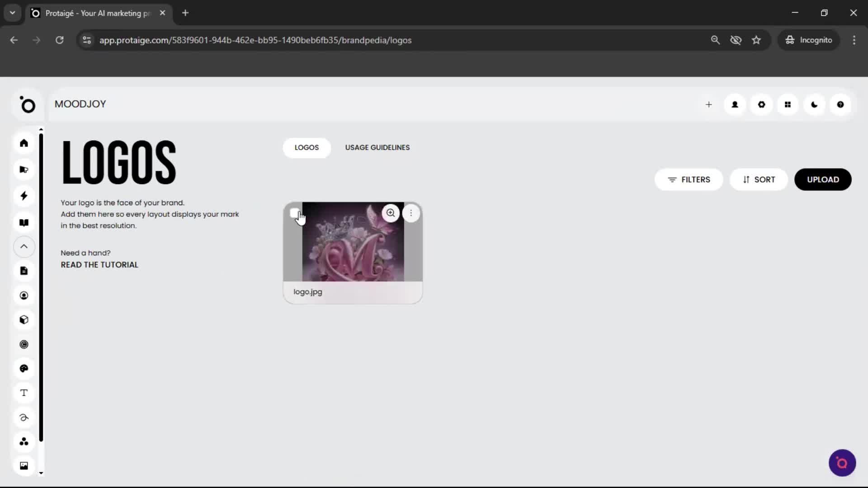Switch to the LOGOS tab
868x488 pixels.
[307, 148]
